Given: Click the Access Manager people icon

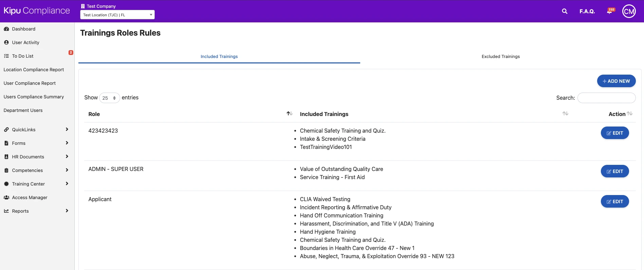Looking at the screenshot, I should pos(6,197).
